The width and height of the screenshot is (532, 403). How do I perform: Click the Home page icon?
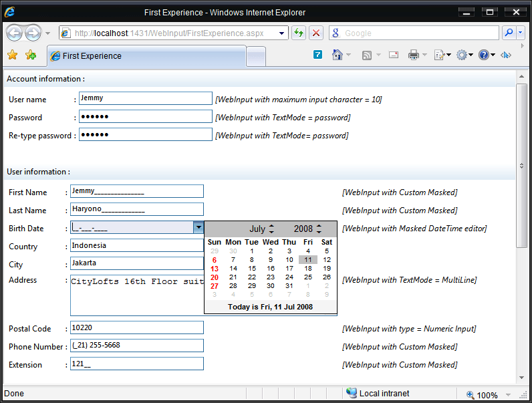pos(338,55)
